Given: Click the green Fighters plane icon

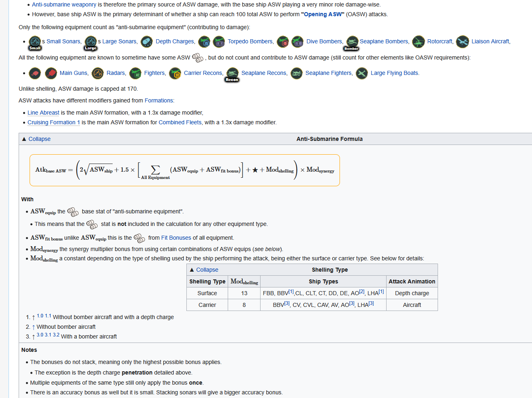Looking at the screenshot, I should click(x=135, y=73).
